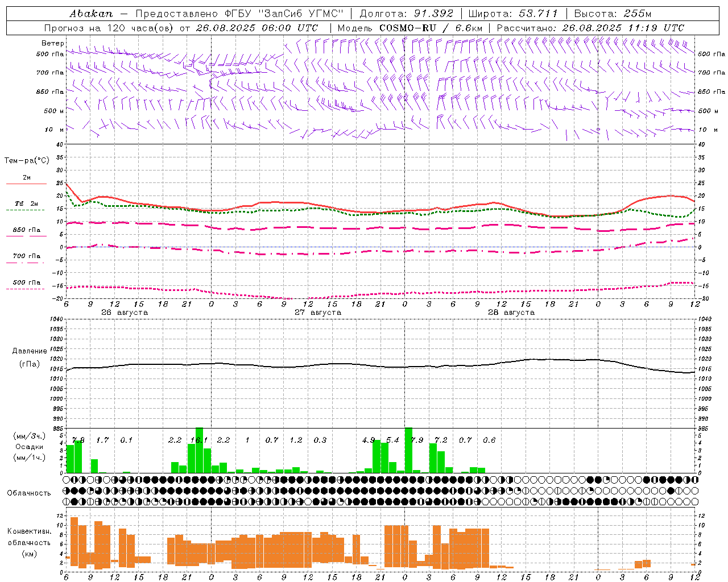Click the dash-dot "700 гПа" temperature legend entry

click(27, 256)
